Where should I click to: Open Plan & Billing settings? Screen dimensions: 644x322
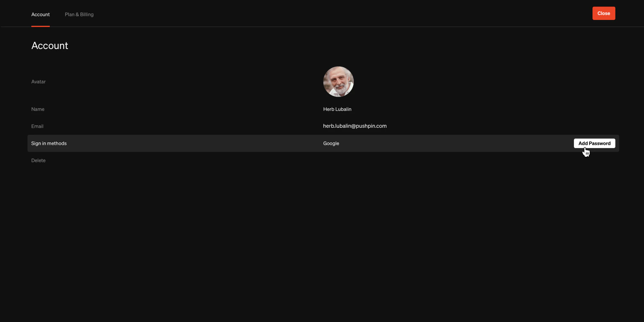click(79, 14)
